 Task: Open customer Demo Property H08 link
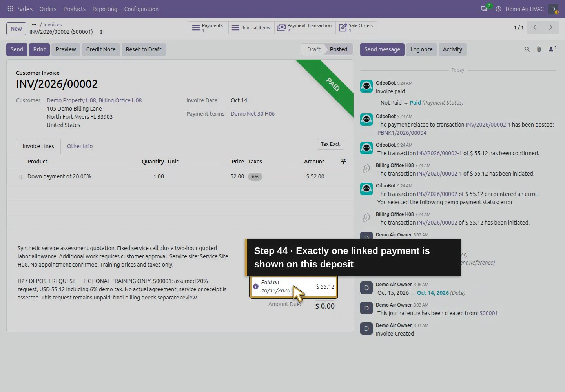pos(94,100)
